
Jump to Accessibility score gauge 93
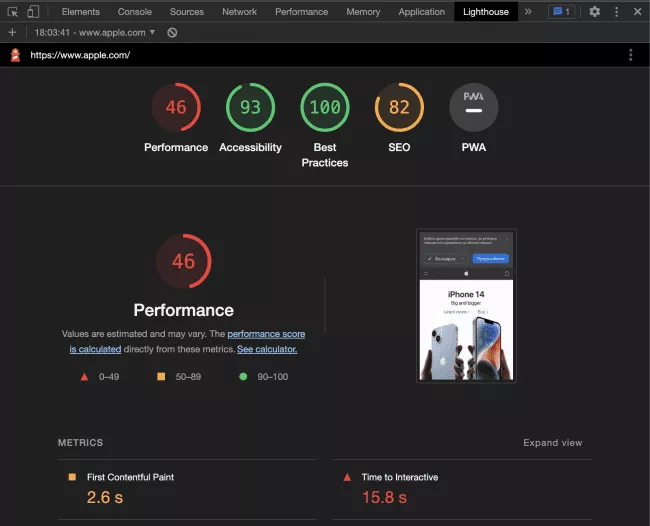[x=250, y=108]
